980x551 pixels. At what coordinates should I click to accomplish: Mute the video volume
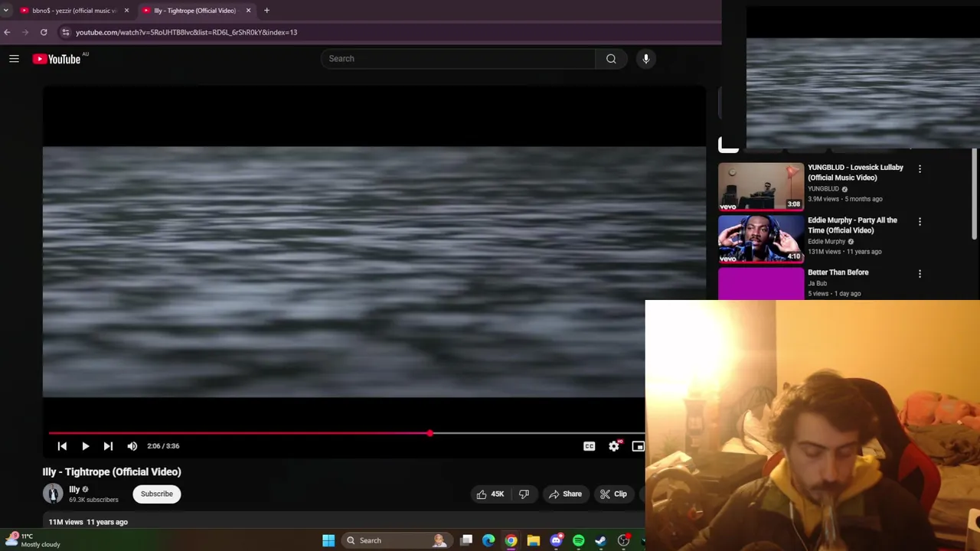[x=132, y=446]
